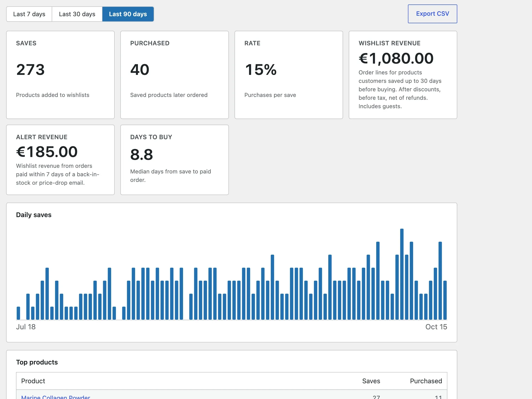Click 'Saved products later ordered' description
This screenshot has width=532, height=399.
169,95
